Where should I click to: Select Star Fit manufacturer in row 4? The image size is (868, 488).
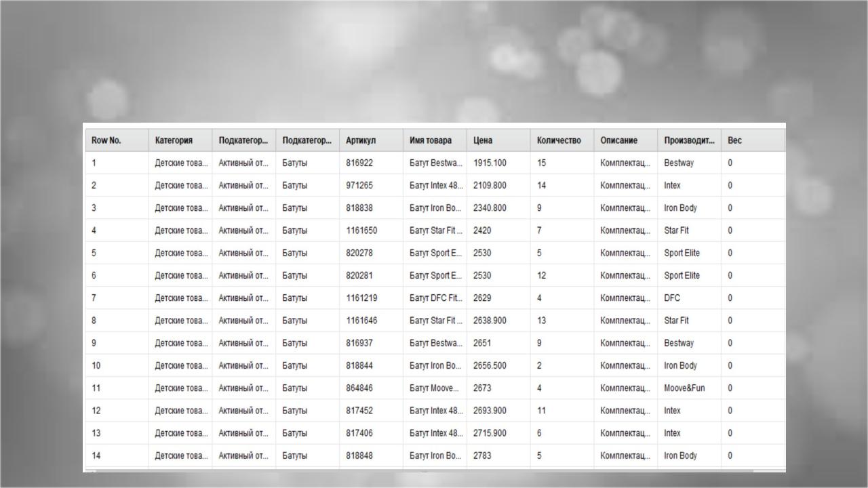(x=676, y=230)
